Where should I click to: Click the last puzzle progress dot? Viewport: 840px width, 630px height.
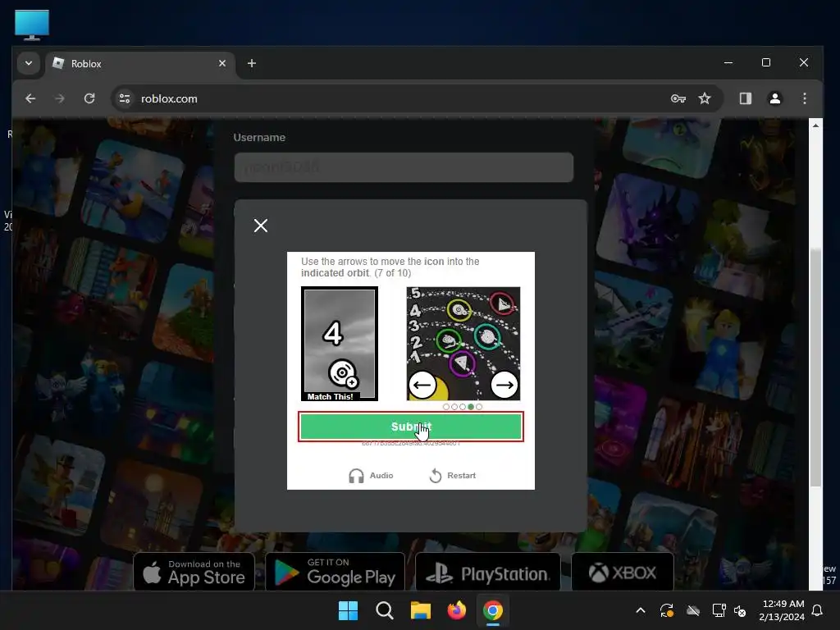[x=479, y=407]
